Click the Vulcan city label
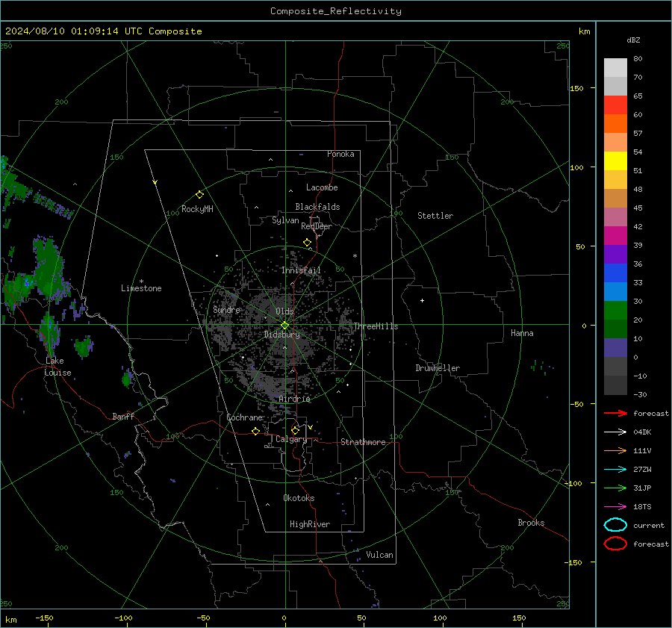 click(x=380, y=555)
